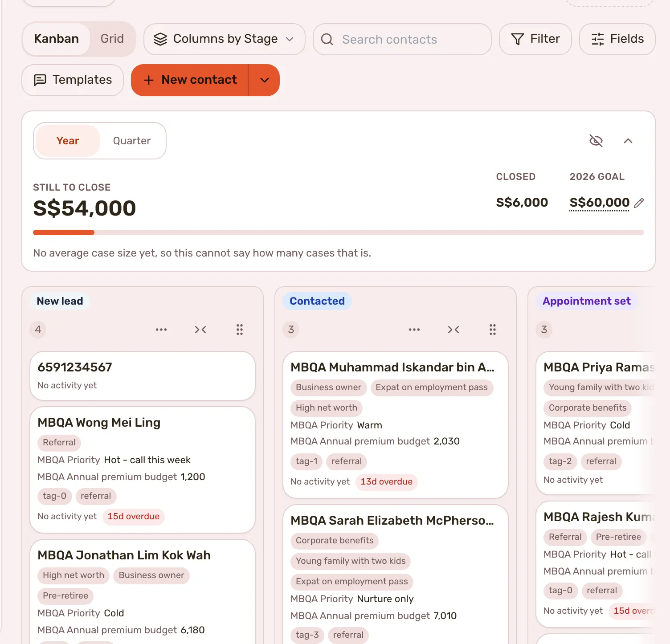Image resolution: width=670 pixels, height=644 pixels.
Task: Open MBQA Jonathan Lim Kok Wah card
Action: (x=143, y=591)
